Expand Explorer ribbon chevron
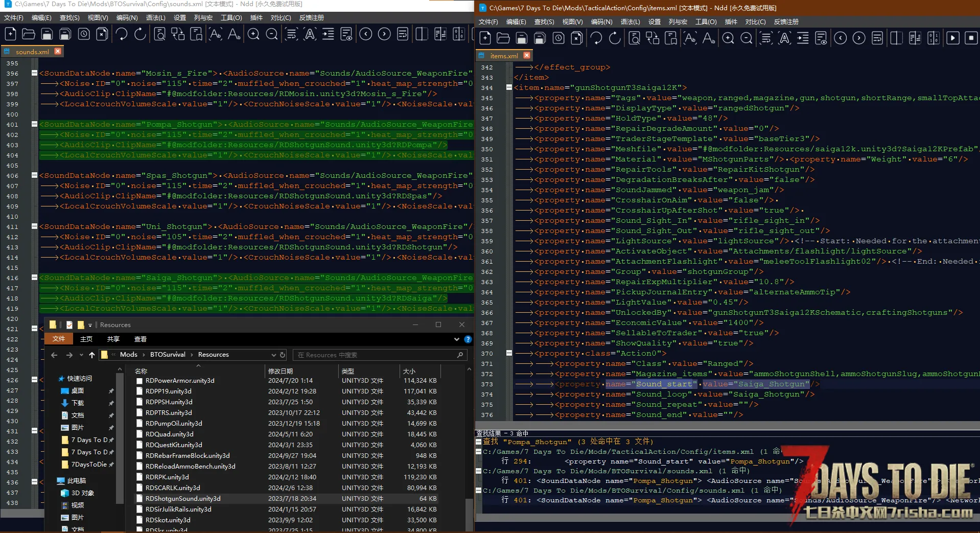Image resolution: width=980 pixels, height=533 pixels. click(456, 339)
